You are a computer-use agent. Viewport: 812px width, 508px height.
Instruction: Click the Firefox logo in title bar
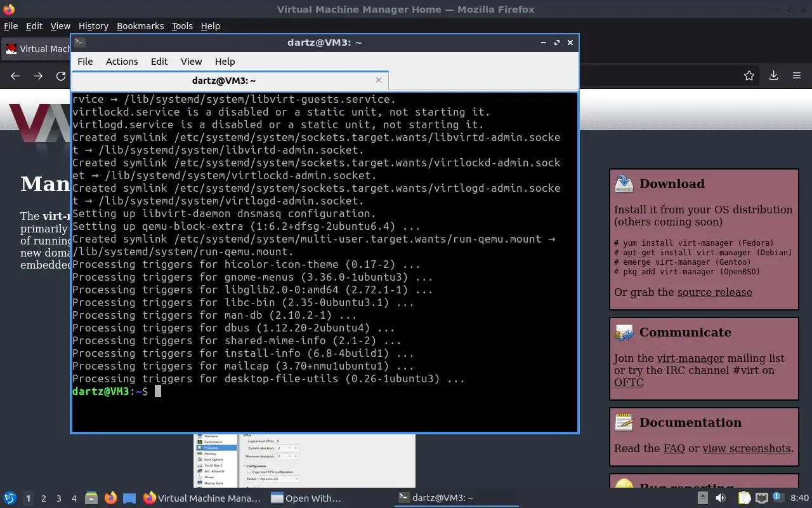8,10
